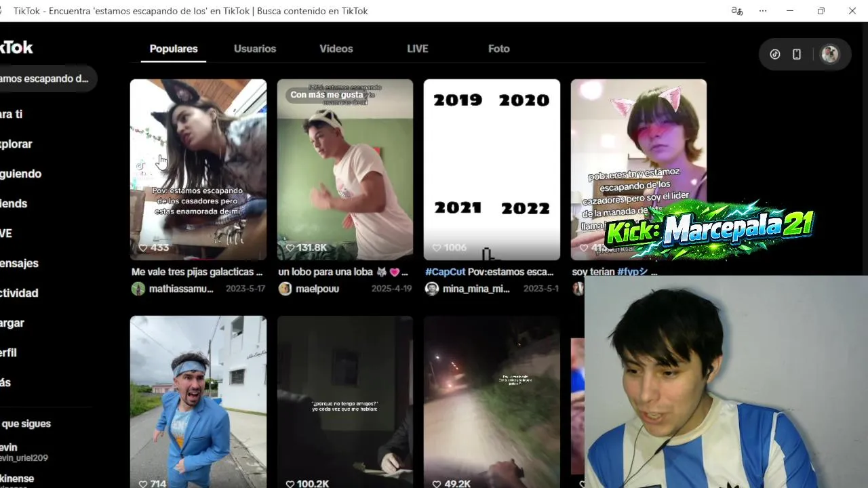The image size is (868, 488).
Task: Click the TikTok logo in sidebar
Action: [x=16, y=47]
